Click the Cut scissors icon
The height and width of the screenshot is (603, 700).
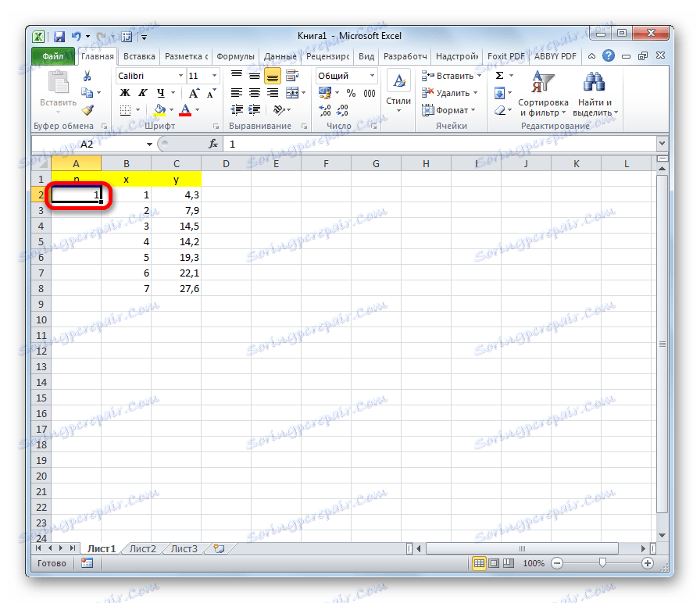87,76
